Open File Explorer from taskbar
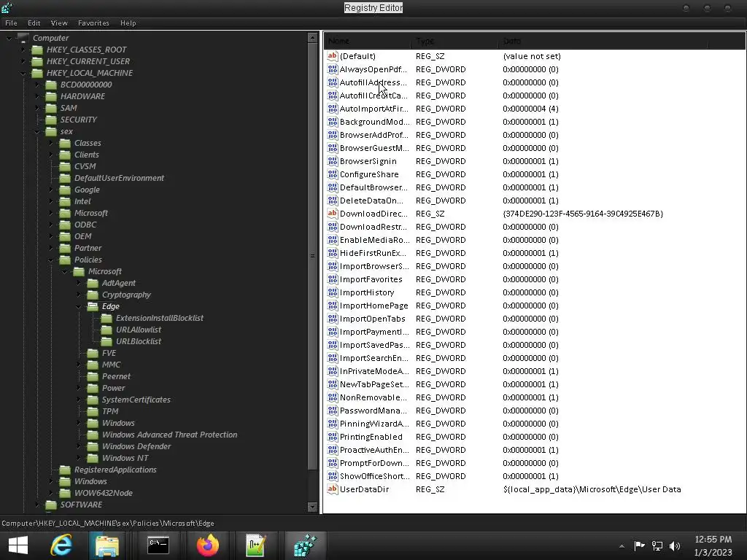The image size is (747, 560). (107, 545)
